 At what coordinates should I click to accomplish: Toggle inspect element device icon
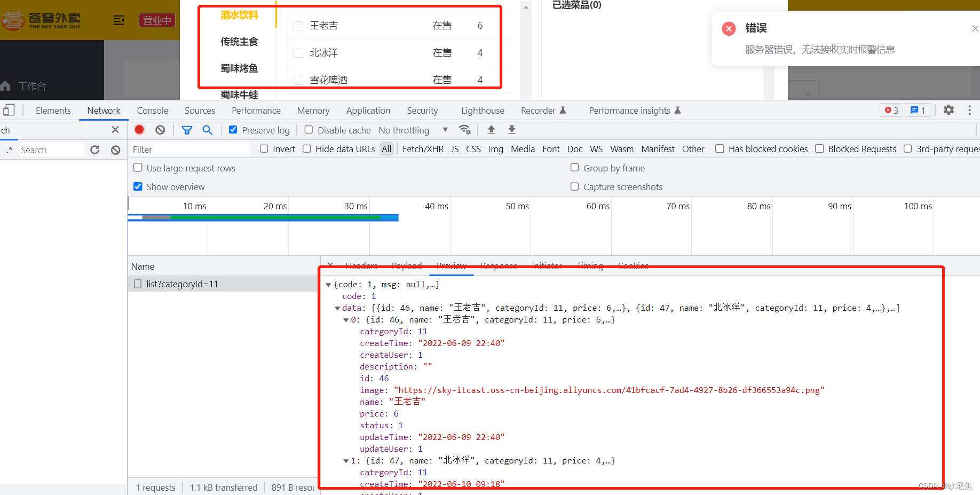point(9,110)
